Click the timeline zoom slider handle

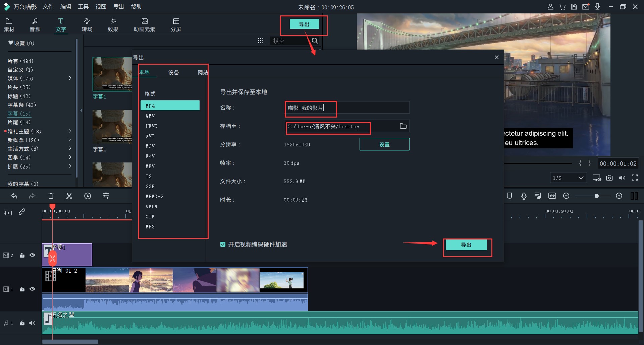[x=596, y=196]
